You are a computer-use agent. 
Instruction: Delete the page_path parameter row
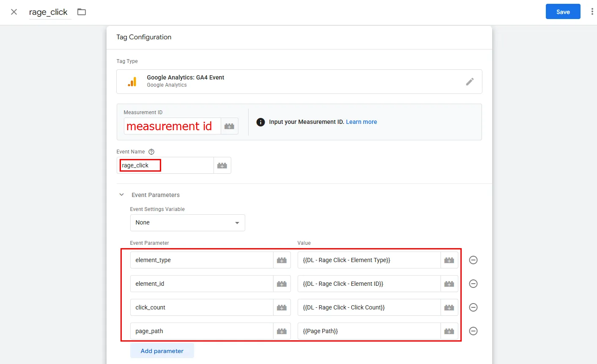pos(473,331)
